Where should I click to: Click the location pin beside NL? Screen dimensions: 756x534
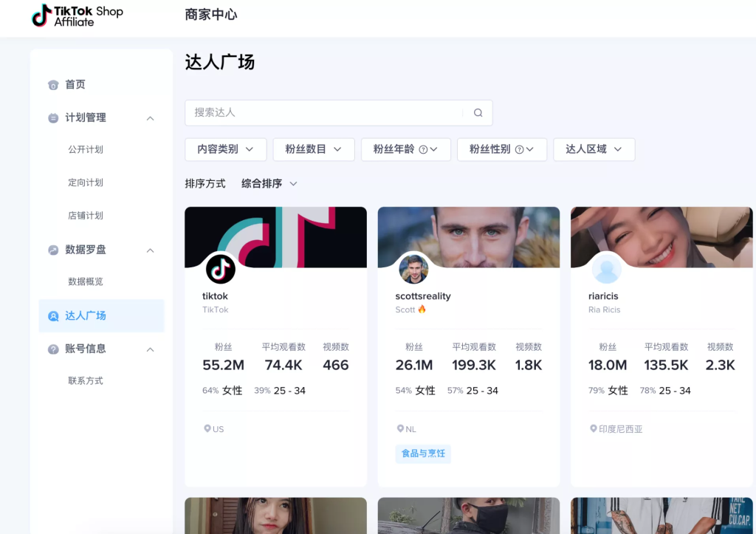click(400, 428)
